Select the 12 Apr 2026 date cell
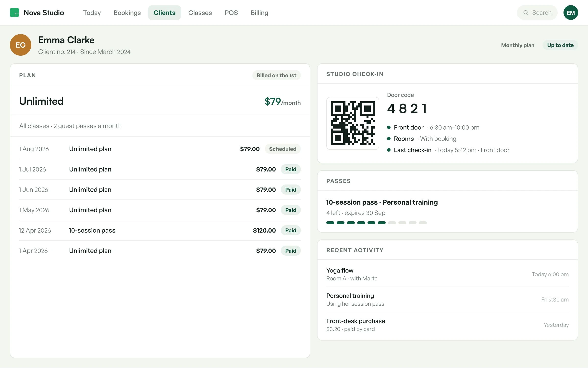The image size is (588, 368). (x=35, y=230)
